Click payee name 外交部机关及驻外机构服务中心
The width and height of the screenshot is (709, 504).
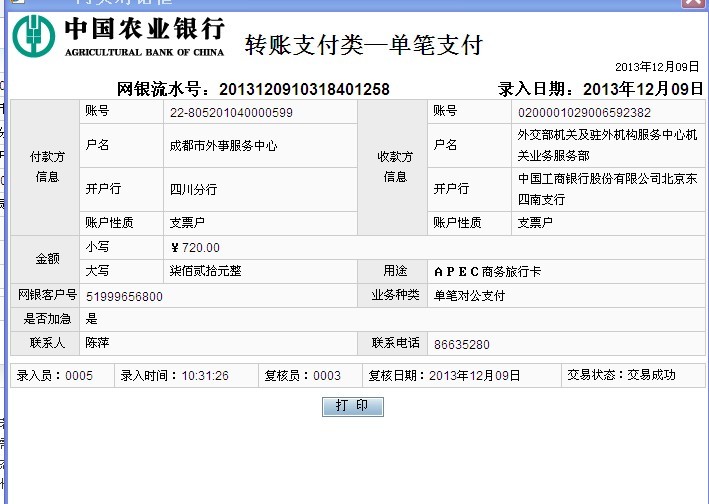(607, 145)
